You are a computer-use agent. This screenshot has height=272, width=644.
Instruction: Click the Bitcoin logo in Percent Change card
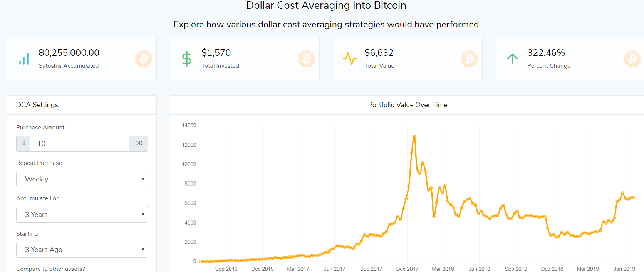coord(632,59)
